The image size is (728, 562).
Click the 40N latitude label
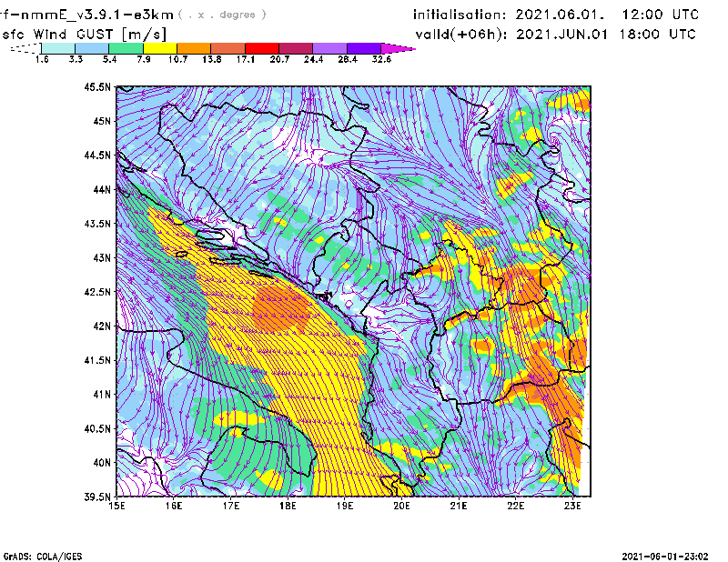pyautogui.click(x=102, y=463)
